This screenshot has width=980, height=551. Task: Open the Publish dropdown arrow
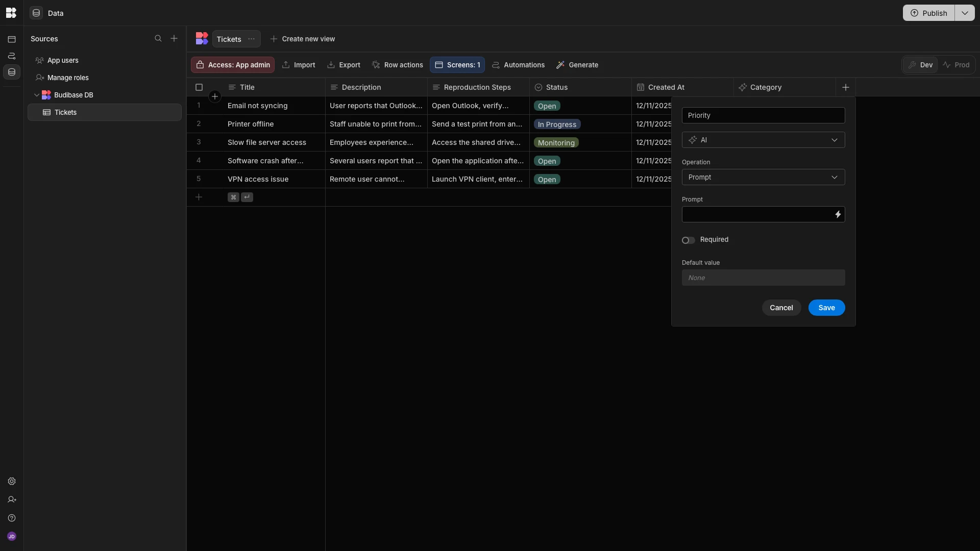965,13
